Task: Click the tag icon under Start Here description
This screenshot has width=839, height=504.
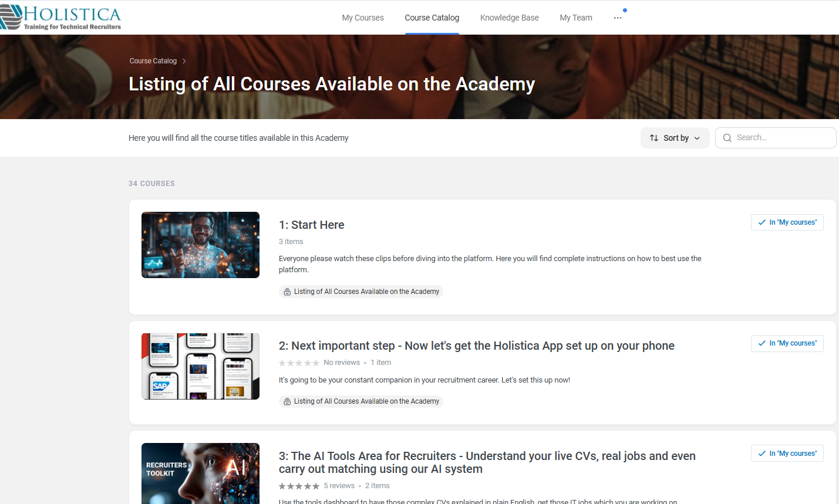Action: [287, 292]
